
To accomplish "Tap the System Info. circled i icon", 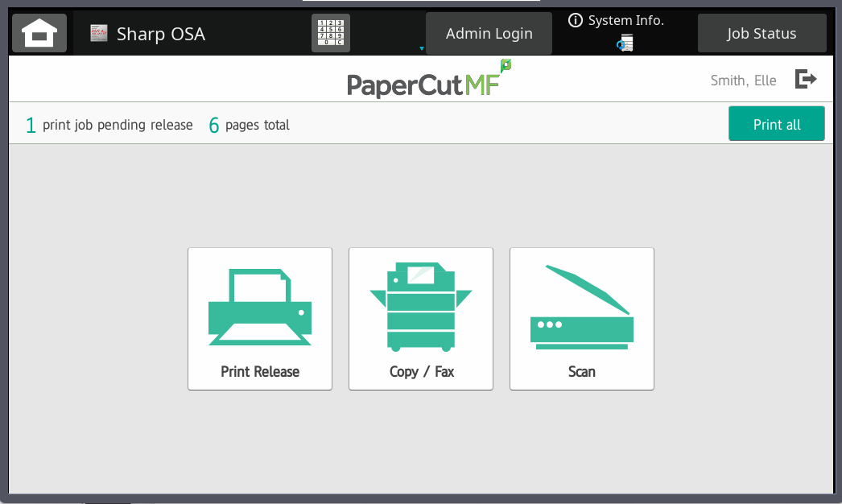I will click(575, 20).
